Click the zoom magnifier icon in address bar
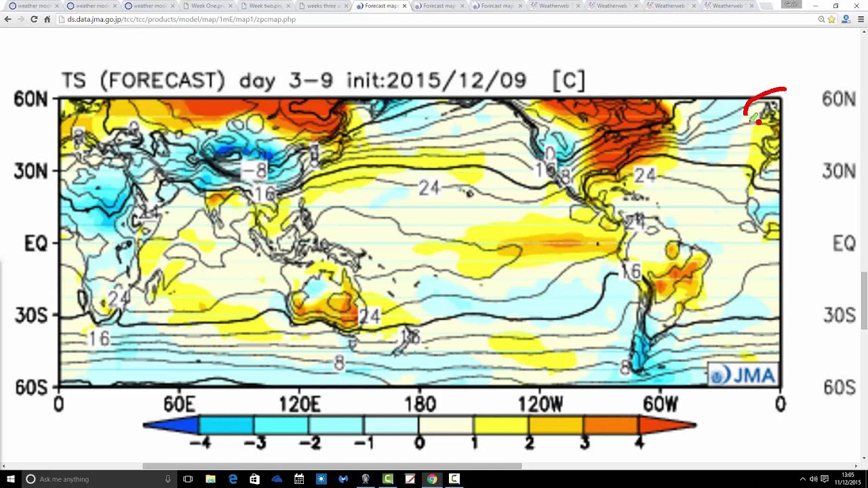Viewport: 868px width, 488px height. 821,20
